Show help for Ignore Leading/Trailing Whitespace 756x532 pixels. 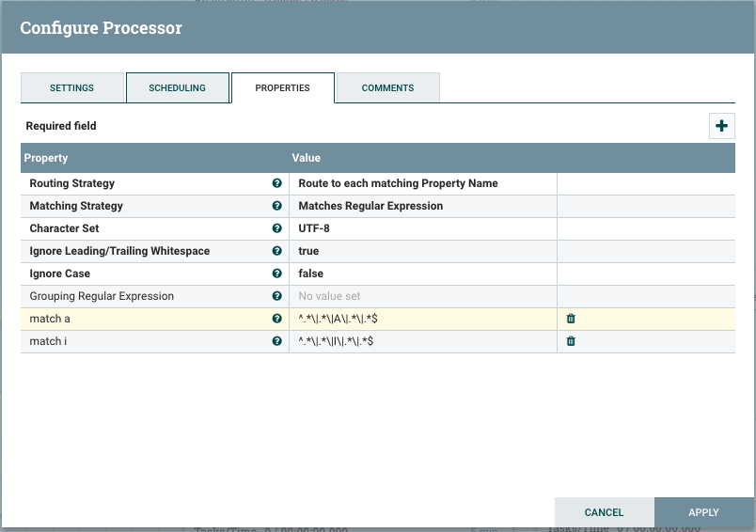tap(276, 251)
